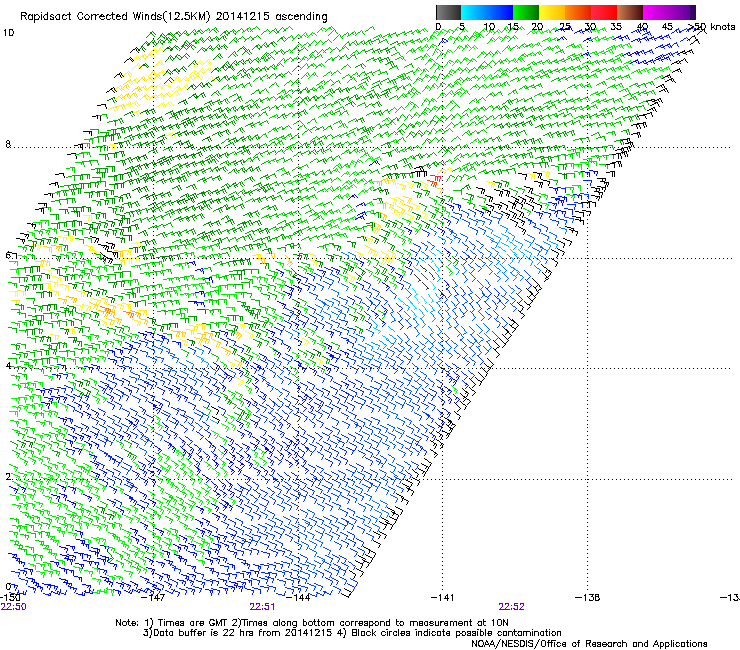Click the longitude axis label '-147'
This screenshot has width=740, height=650.
(153, 597)
